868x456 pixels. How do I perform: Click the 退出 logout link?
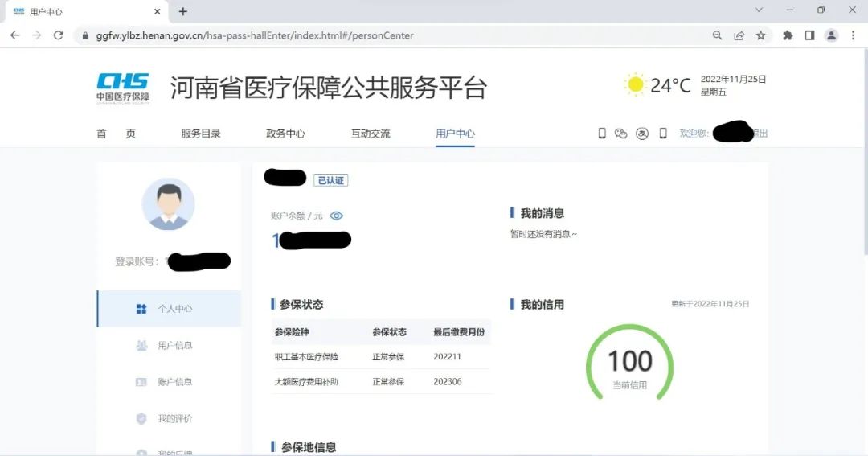[x=760, y=134]
